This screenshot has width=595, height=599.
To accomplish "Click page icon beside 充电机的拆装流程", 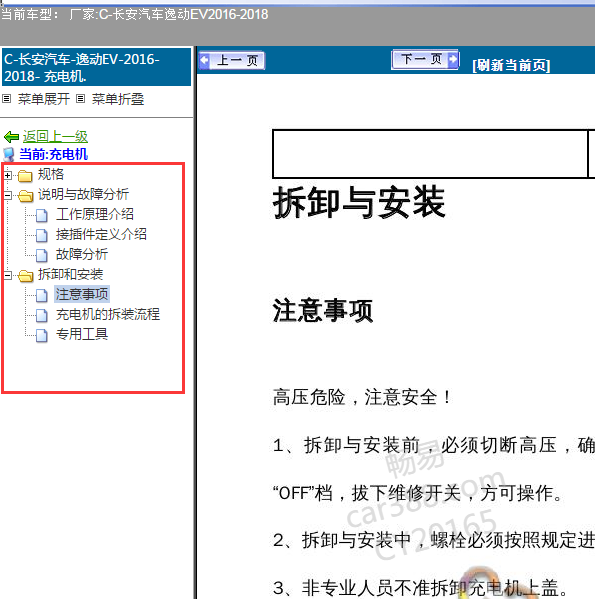I will 42,316.
